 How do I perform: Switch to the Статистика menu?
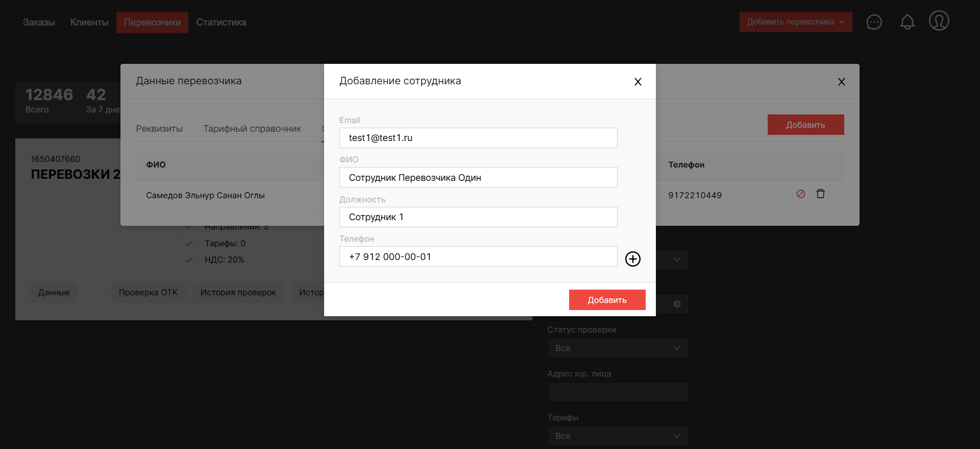[221, 22]
